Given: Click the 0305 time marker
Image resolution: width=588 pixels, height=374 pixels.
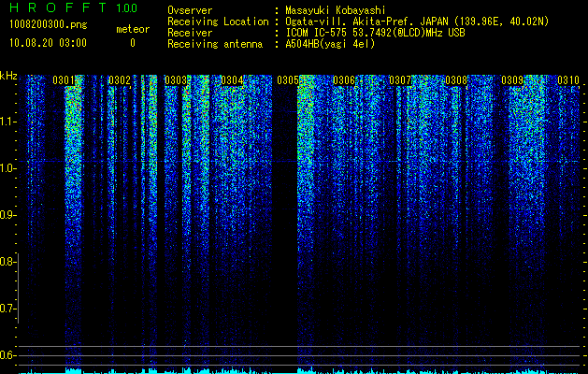Looking at the screenshot, I should pos(288,80).
